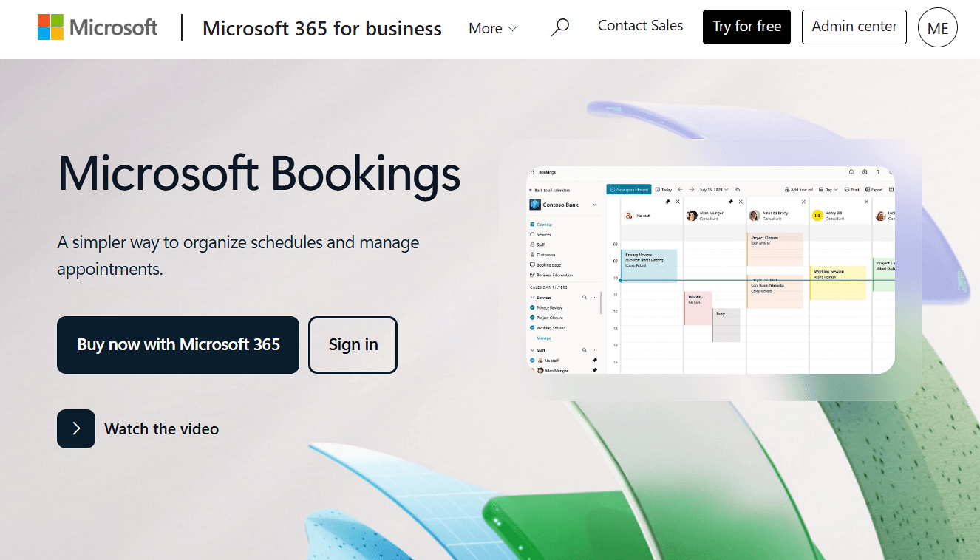Open the search magnifier icon
The image size is (980, 560).
(x=560, y=27)
